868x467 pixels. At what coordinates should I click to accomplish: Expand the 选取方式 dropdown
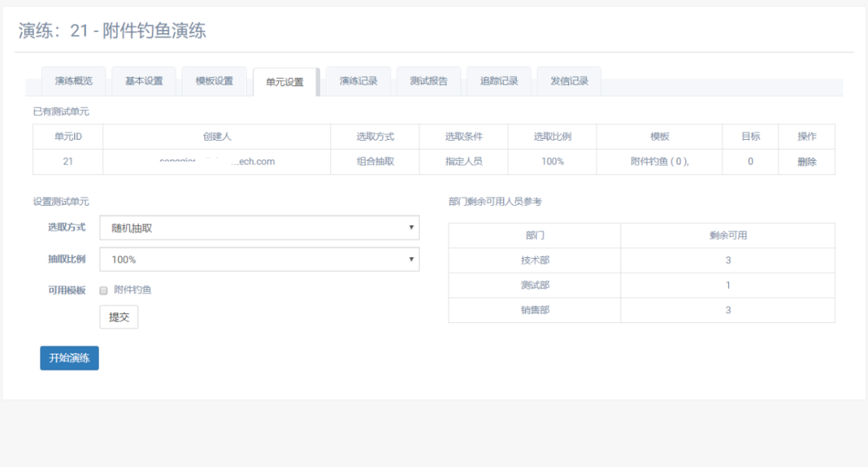(x=259, y=228)
